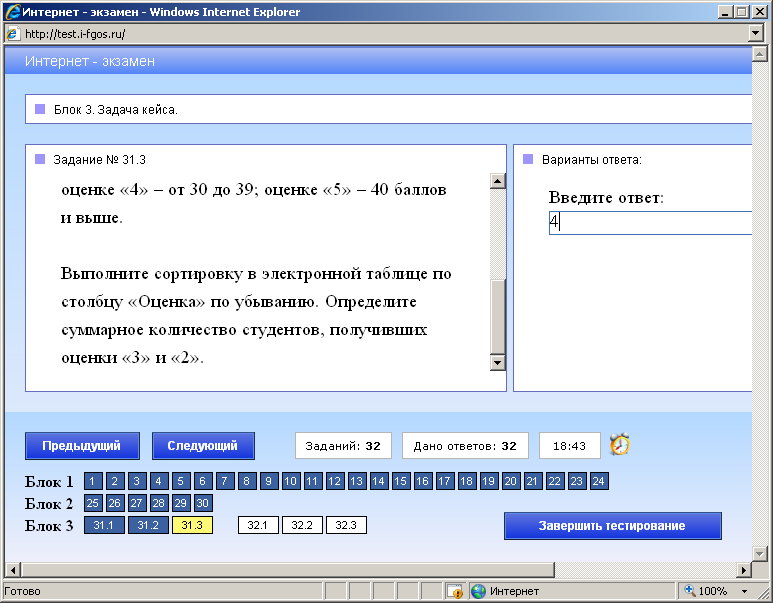
Task: Click the page vertical scroll down arrow
Action: pyautogui.click(x=759, y=554)
